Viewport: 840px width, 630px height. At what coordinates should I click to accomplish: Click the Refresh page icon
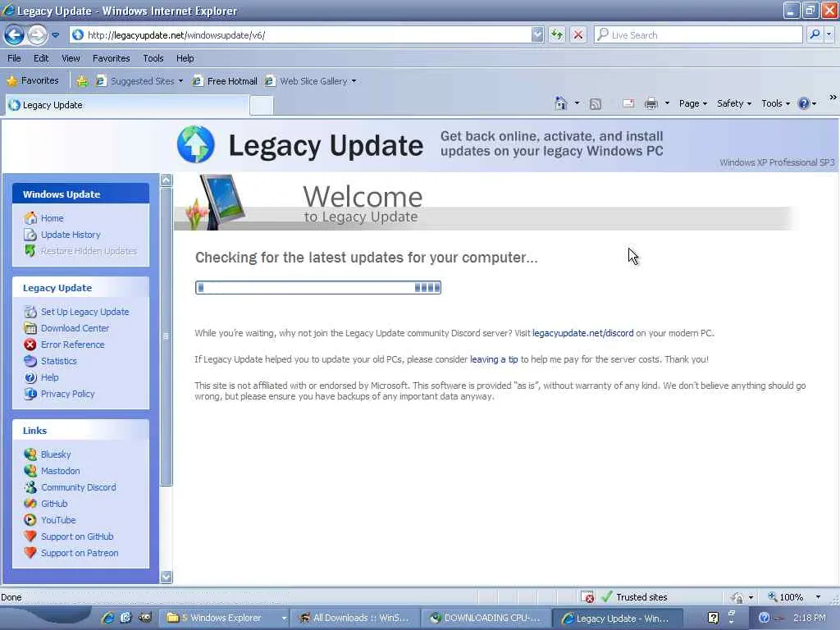click(x=557, y=34)
